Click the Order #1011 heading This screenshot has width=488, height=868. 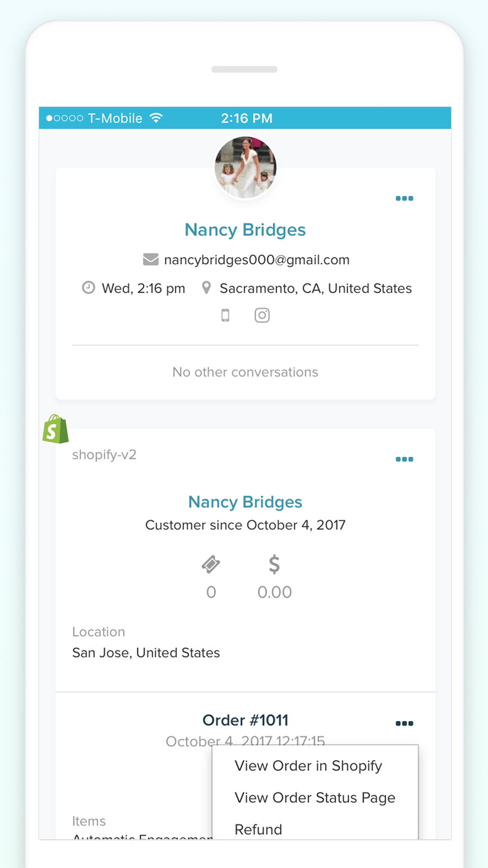pyautogui.click(x=245, y=720)
